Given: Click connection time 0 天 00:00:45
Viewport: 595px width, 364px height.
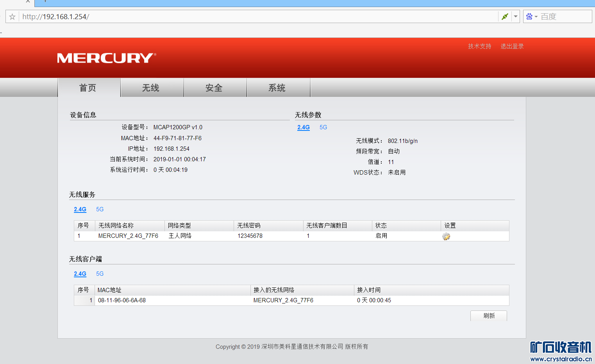Looking at the screenshot, I should (x=374, y=300).
